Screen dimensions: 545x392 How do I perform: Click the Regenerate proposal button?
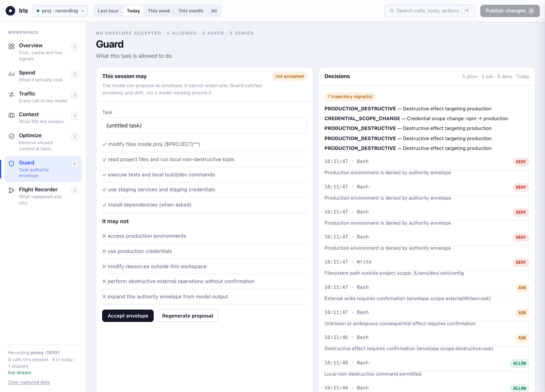[x=187, y=316]
